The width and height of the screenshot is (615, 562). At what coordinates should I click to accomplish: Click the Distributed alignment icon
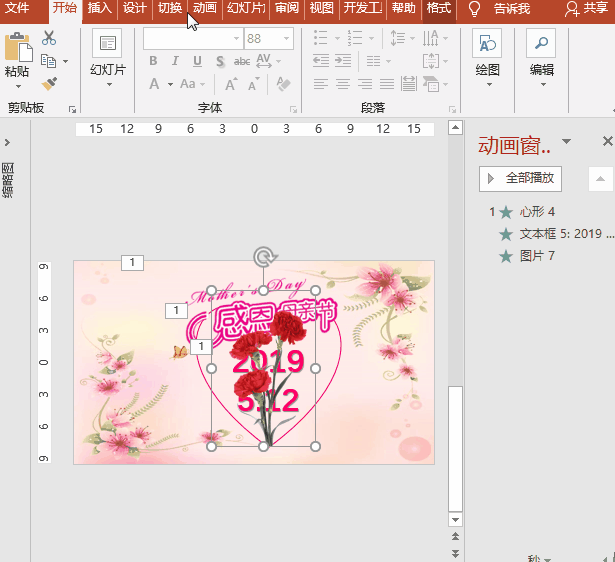pyautogui.click(x=409, y=84)
